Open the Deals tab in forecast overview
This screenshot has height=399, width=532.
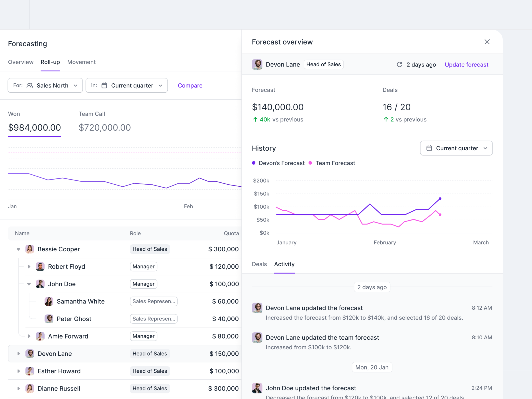[x=259, y=264]
